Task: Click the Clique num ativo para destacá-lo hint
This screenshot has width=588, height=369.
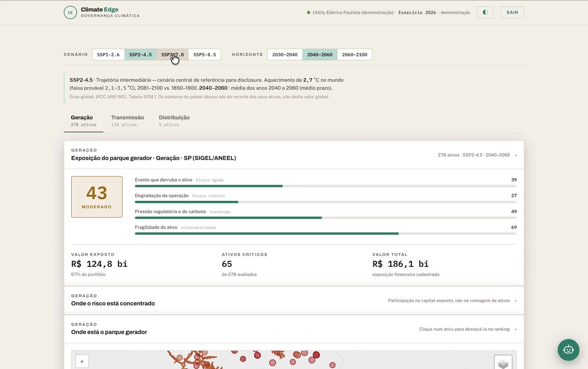Action: pos(465,329)
